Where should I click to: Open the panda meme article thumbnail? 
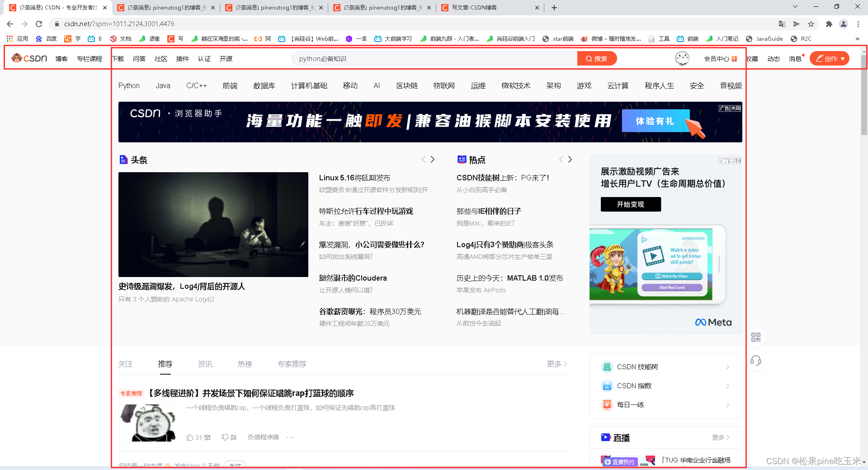pos(149,423)
